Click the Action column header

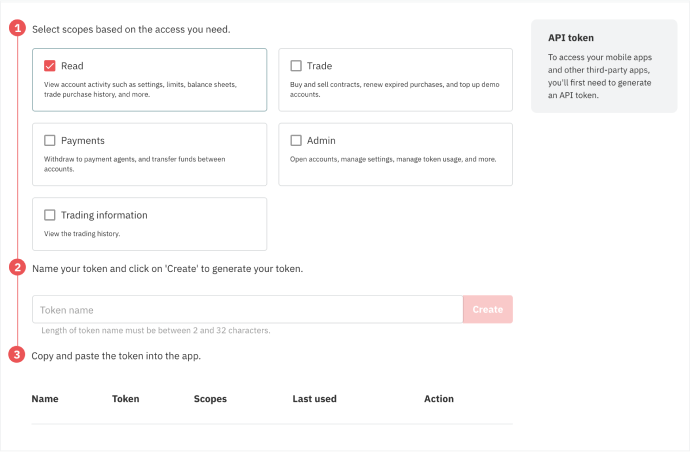pos(439,399)
